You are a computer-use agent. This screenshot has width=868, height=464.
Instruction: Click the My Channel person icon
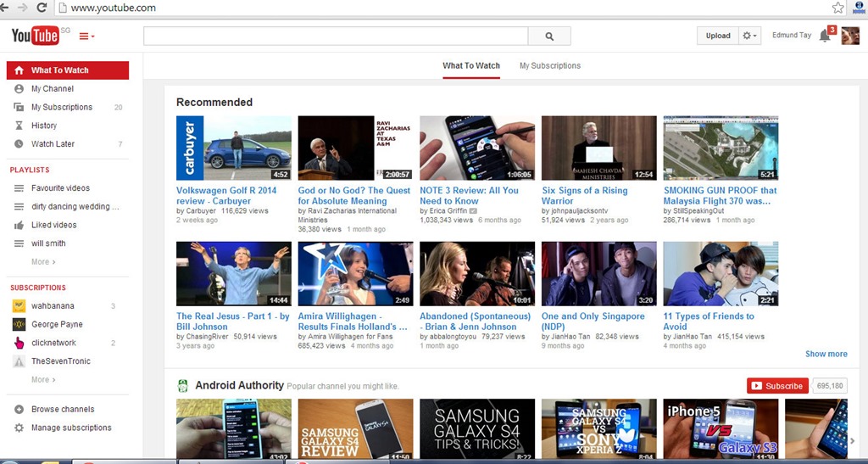[19, 88]
